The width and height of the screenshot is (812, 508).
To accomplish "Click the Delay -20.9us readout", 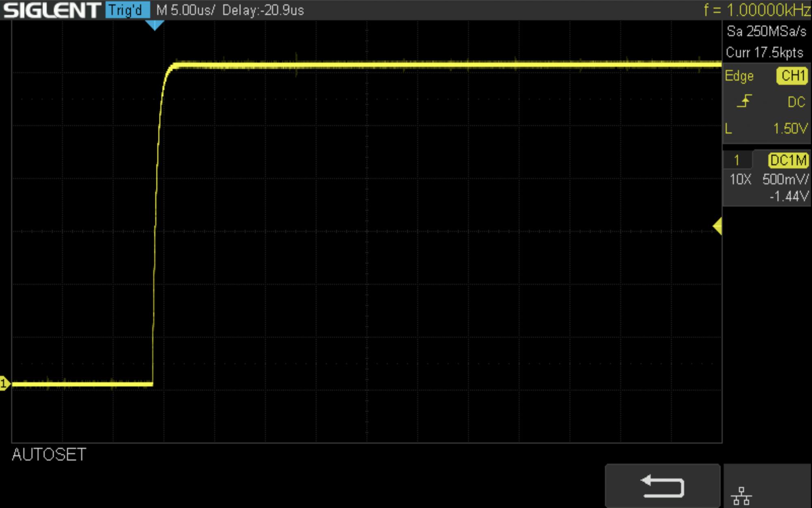I will tap(263, 10).
